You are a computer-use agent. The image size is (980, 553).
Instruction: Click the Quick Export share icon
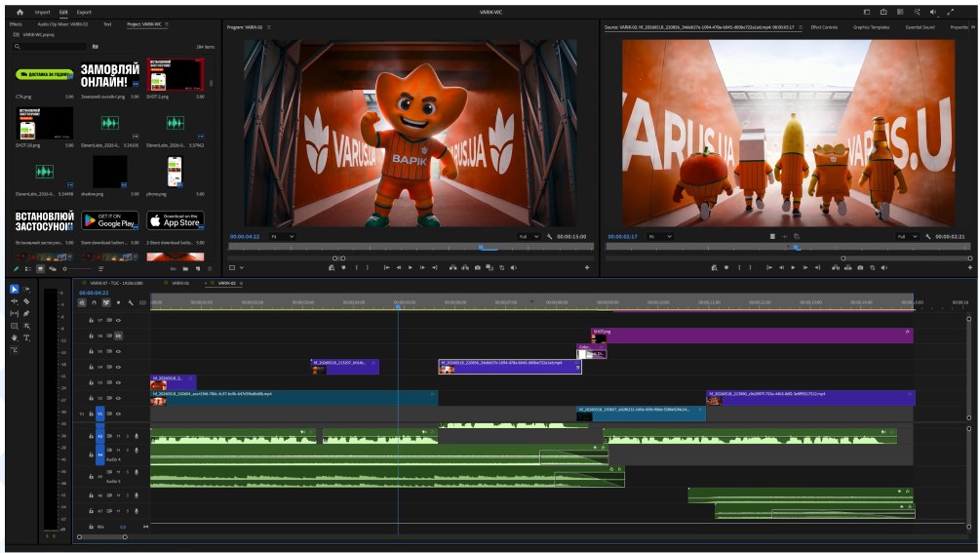pyautogui.click(x=883, y=12)
